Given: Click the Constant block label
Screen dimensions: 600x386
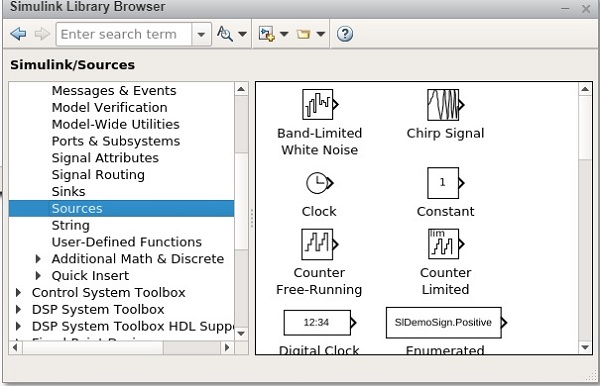Looking at the screenshot, I should 446,211.
